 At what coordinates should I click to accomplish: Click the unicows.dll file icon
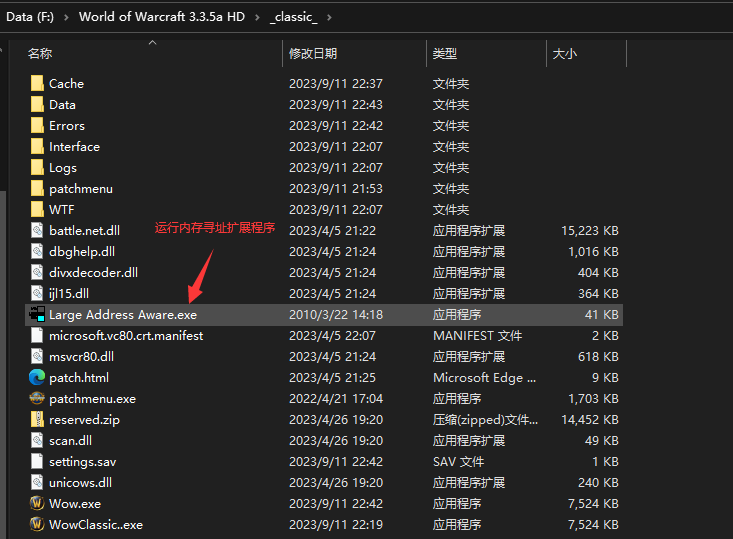pyautogui.click(x=37, y=482)
